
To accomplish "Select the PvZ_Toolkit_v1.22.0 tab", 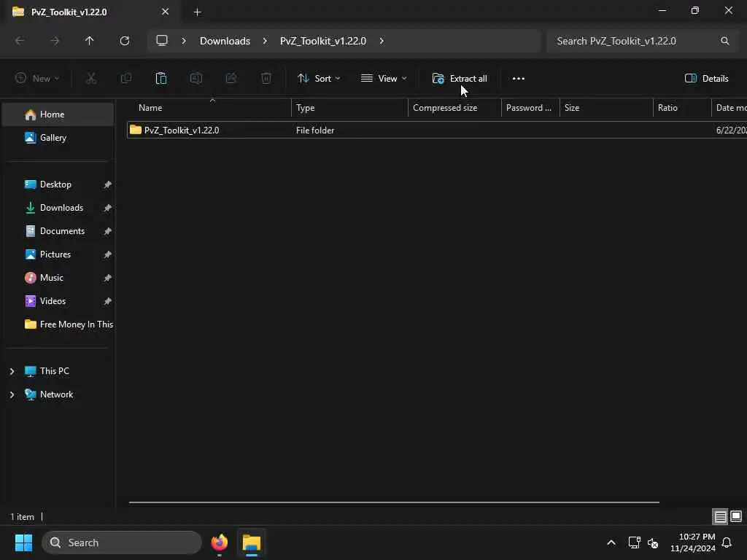I will [90, 12].
